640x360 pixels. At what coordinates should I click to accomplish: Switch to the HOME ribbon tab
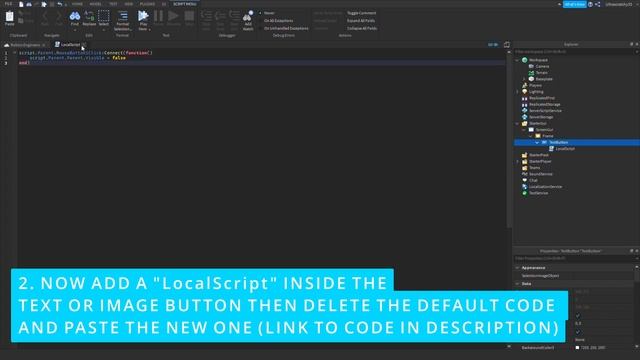(77, 4)
